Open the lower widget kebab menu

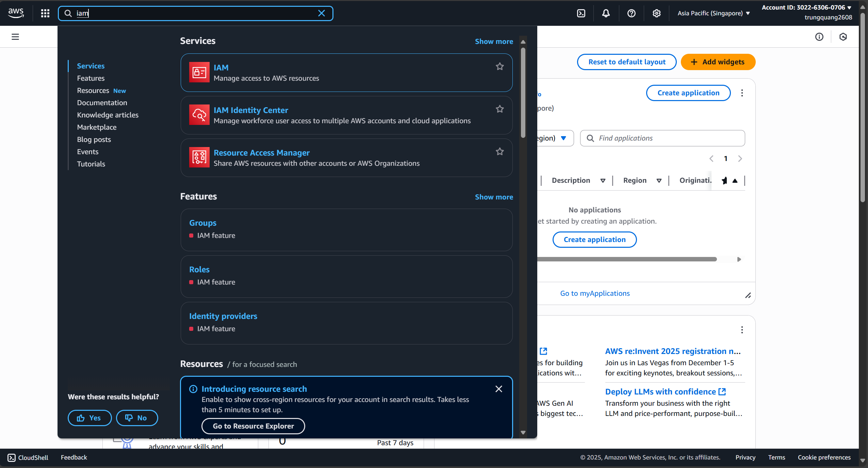(x=742, y=330)
